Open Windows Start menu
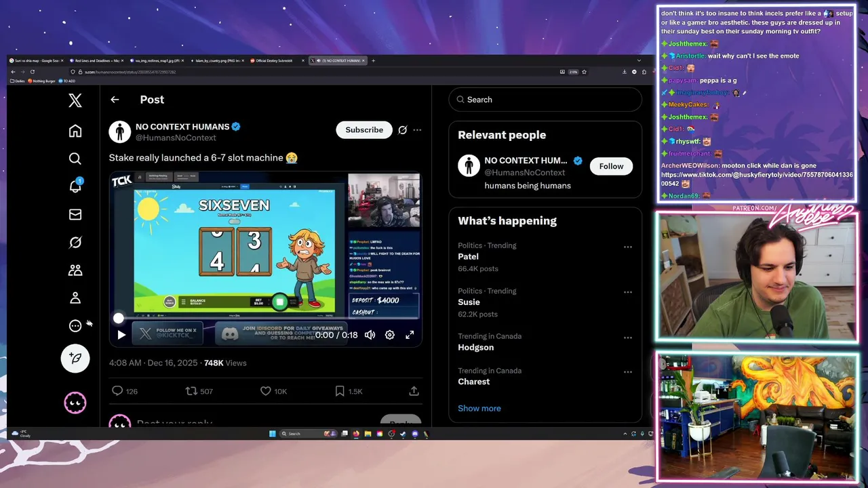Screen dimensions: 868x488 [x=273, y=433]
